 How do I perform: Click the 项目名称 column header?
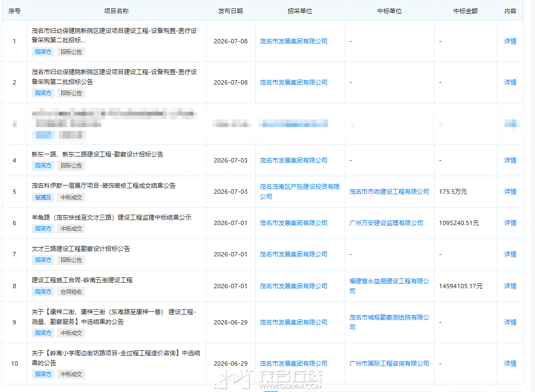(116, 11)
